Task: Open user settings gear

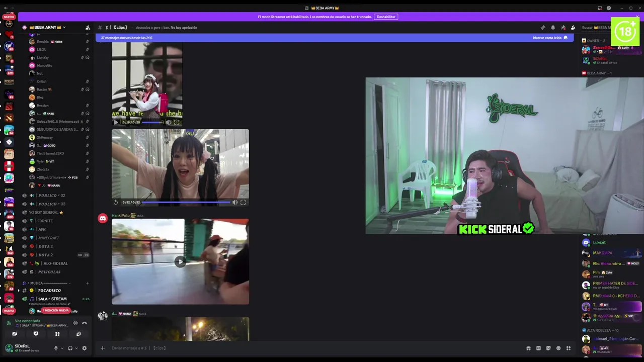Action: click(85, 348)
